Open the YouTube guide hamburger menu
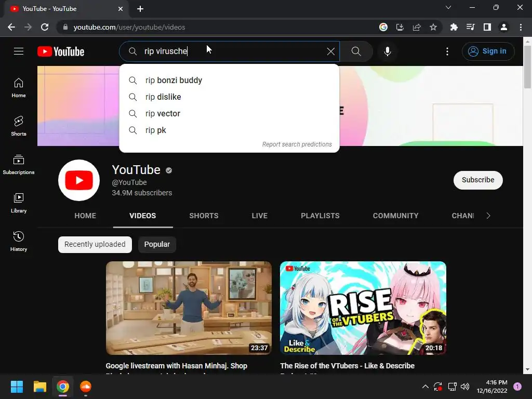This screenshot has width=532, height=399. (19, 51)
